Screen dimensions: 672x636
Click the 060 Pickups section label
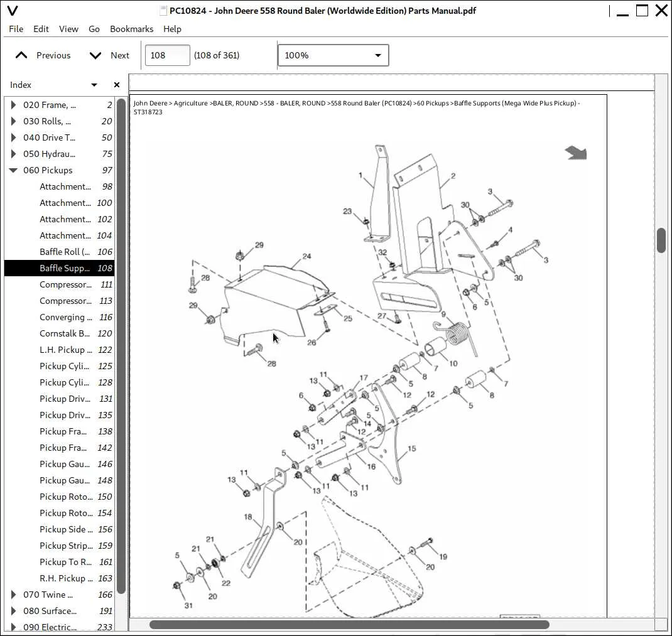[x=48, y=170]
